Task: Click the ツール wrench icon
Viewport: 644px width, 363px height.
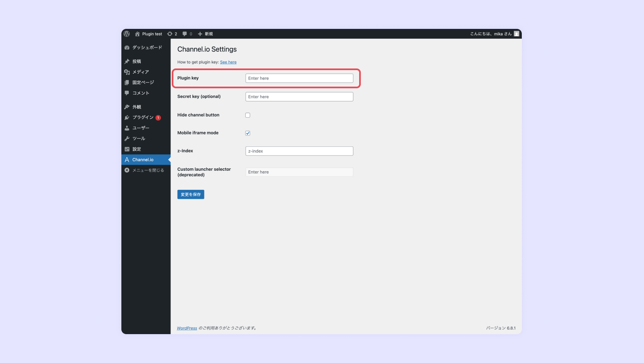Action: (x=127, y=139)
